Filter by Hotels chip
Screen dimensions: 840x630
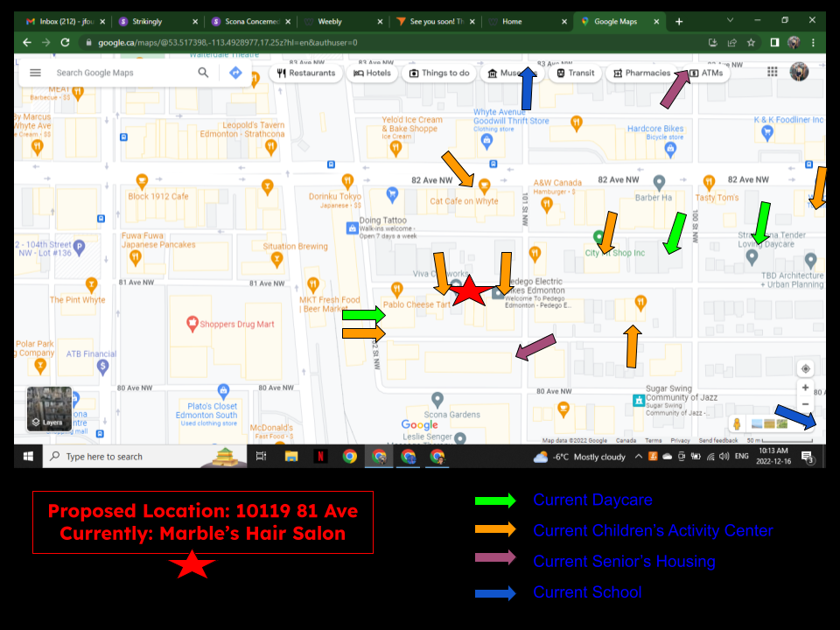[x=373, y=73]
